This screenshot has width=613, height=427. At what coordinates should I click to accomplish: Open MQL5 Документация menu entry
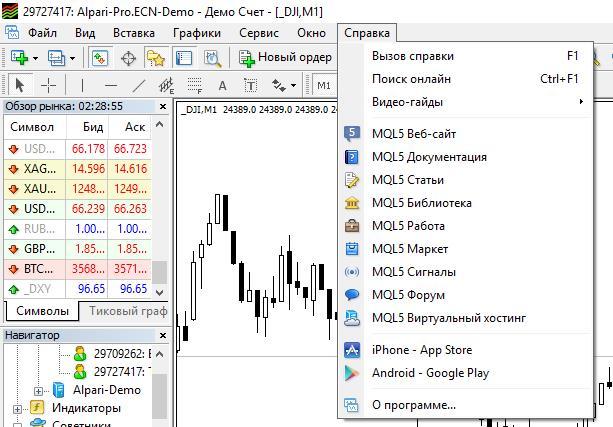(428, 157)
